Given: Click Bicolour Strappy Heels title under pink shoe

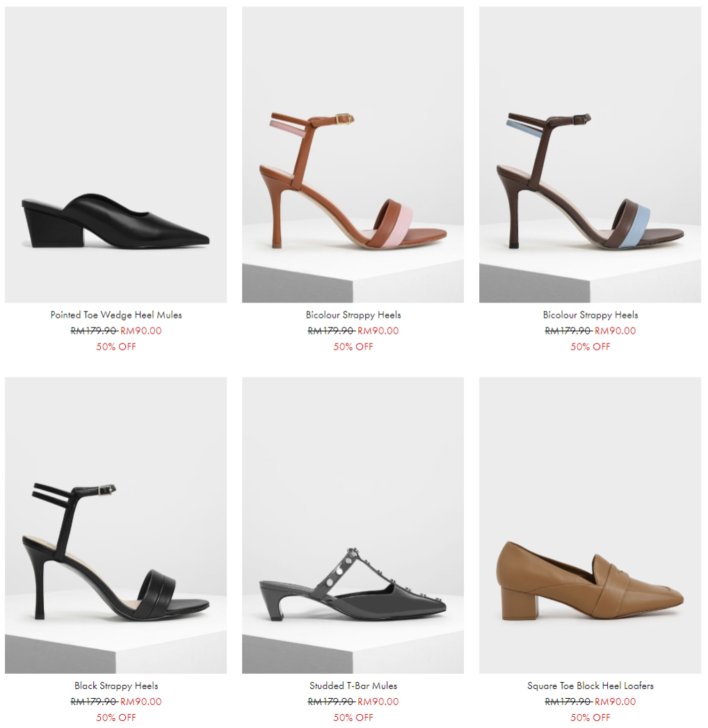Looking at the screenshot, I should (x=353, y=315).
